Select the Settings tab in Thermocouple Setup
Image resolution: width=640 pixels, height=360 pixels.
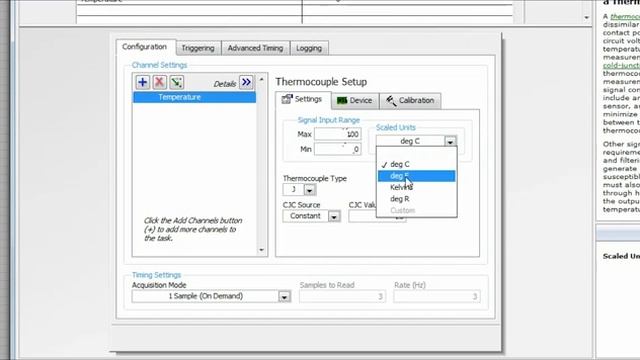302,100
